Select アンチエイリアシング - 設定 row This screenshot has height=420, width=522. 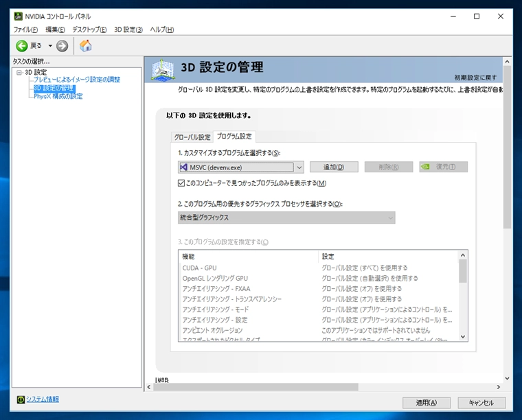319,320
